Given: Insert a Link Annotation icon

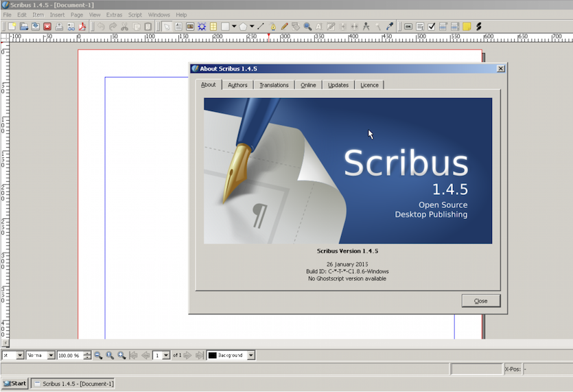Looking at the screenshot, I should [478, 26].
